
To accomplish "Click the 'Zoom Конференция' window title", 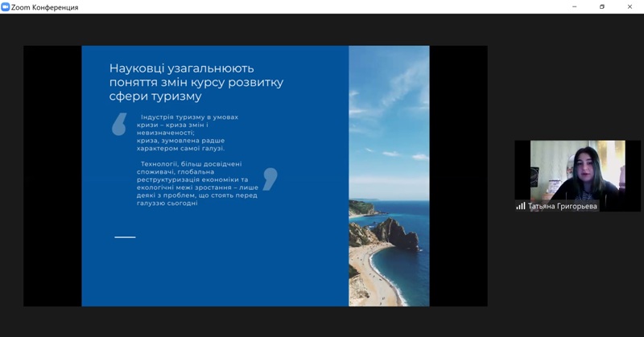I will [x=45, y=7].
